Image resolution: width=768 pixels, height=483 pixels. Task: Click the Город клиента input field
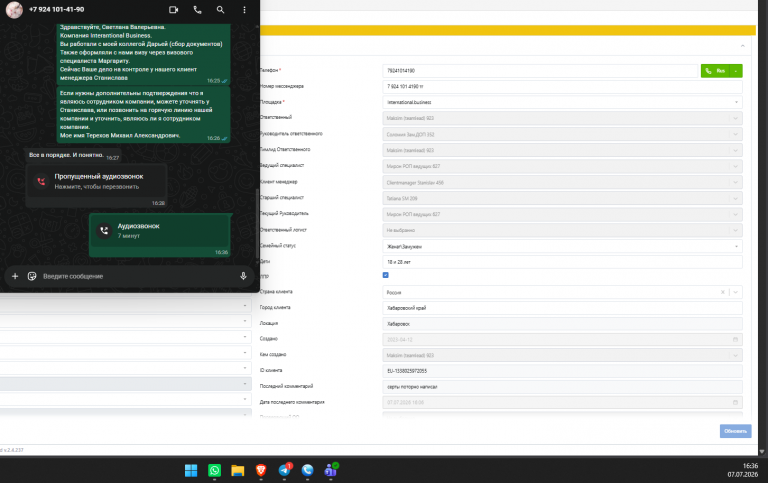(x=562, y=308)
